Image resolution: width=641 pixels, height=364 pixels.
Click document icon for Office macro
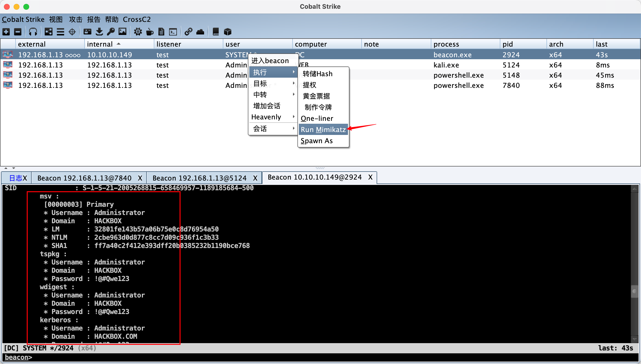pyautogui.click(x=161, y=32)
